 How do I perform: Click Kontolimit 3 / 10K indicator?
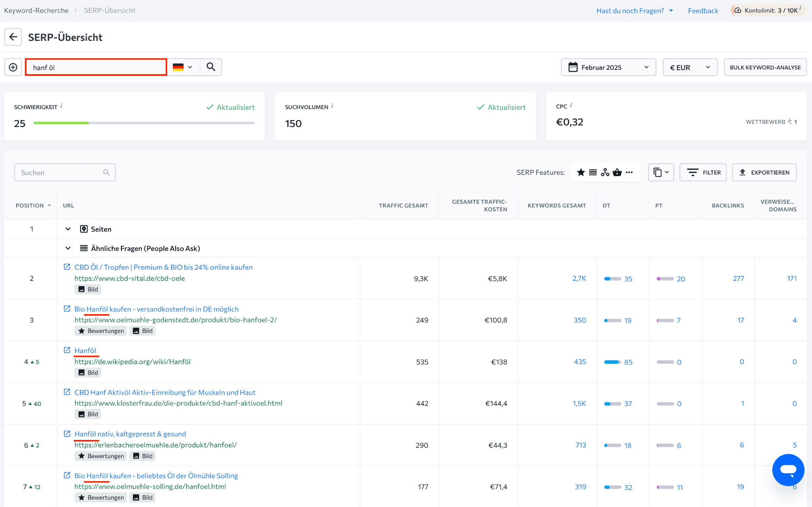pyautogui.click(x=768, y=10)
